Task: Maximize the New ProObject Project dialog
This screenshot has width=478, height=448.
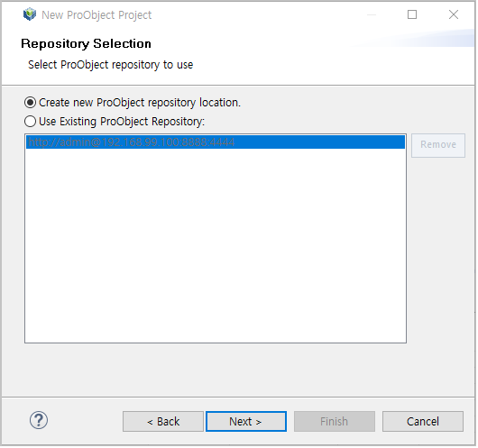Action: tap(413, 14)
